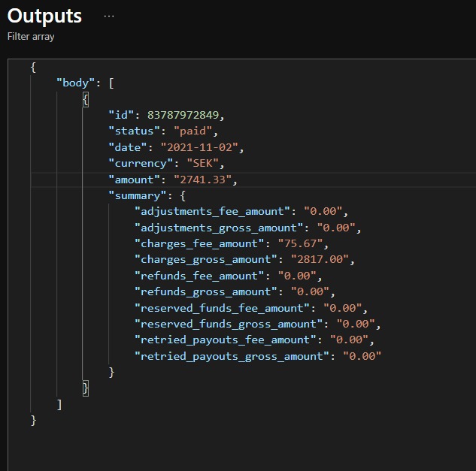Click the "date" key

coord(128,147)
